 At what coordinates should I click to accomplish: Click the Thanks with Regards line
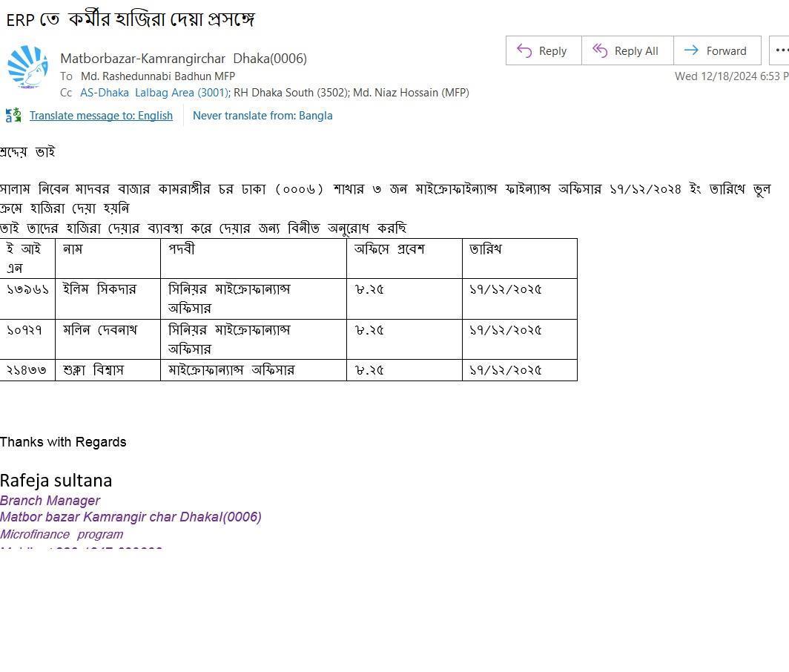click(x=64, y=442)
